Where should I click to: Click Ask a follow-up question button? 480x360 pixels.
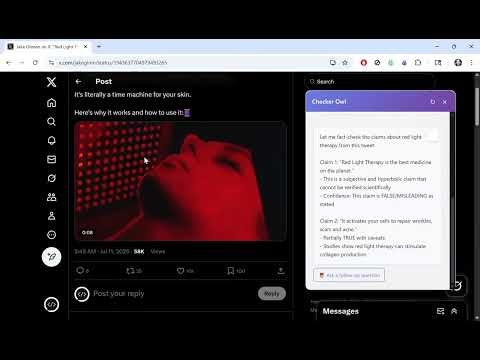click(x=349, y=275)
